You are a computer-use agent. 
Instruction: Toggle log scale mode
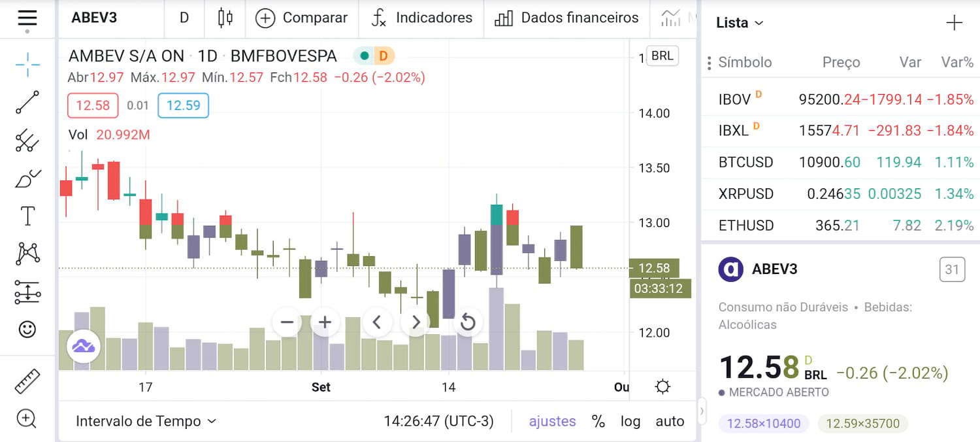(630, 421)
